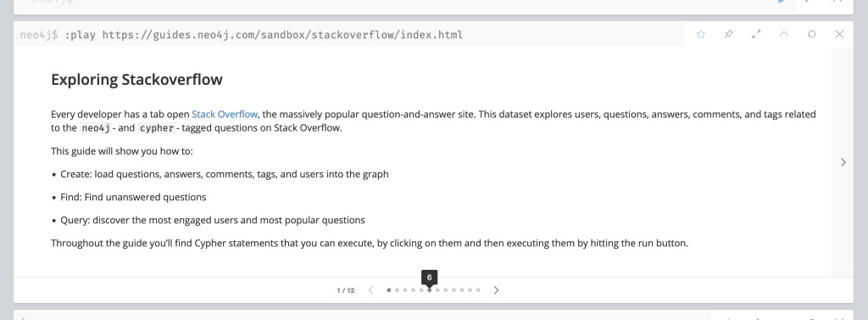Jump to the tenth pagination dot

462,290
